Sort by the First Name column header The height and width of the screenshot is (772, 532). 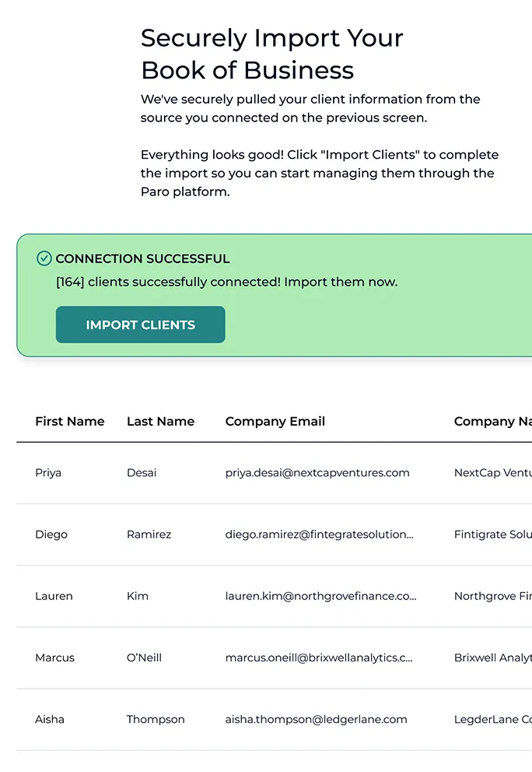(x=70, y=421)
